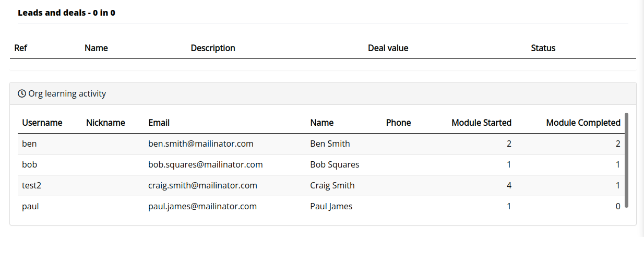This screenshot has width=644, height=262.
Task: Click the Deal value column header
Action: (x=388, y=48)
